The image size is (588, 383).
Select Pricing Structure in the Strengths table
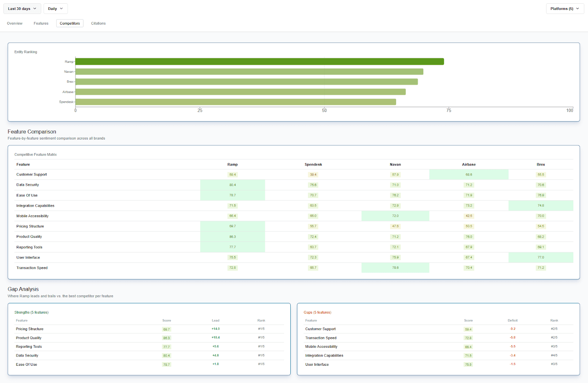(x=29, y=329)
